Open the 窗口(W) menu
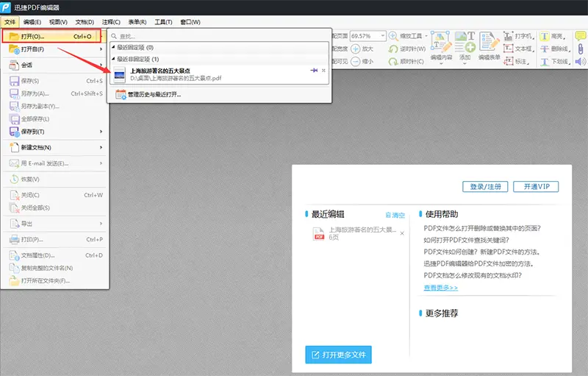 (190, 22)
